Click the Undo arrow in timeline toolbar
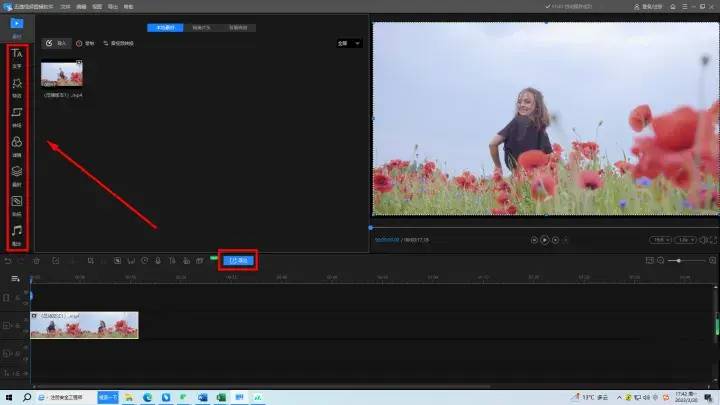720x405 pixels. pos(8,261)
